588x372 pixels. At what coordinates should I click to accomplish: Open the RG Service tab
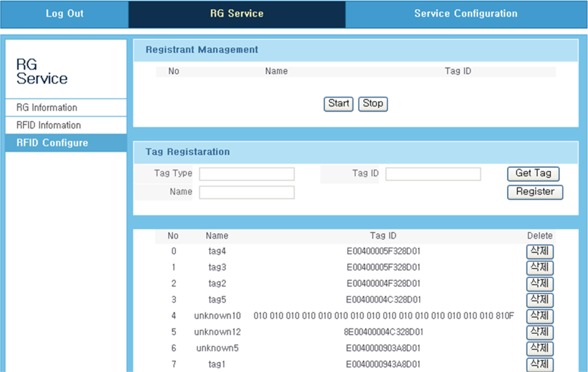click(237, 14)
